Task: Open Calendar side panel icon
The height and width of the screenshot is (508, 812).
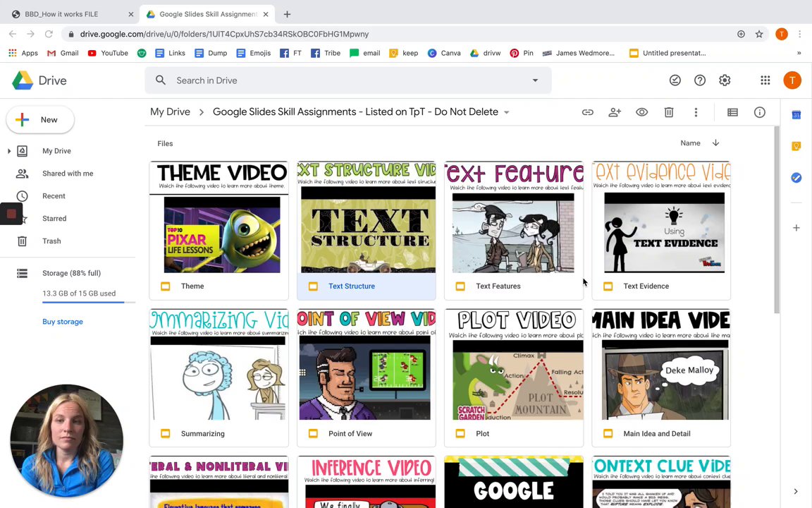Action: click(x=796, y=115)
